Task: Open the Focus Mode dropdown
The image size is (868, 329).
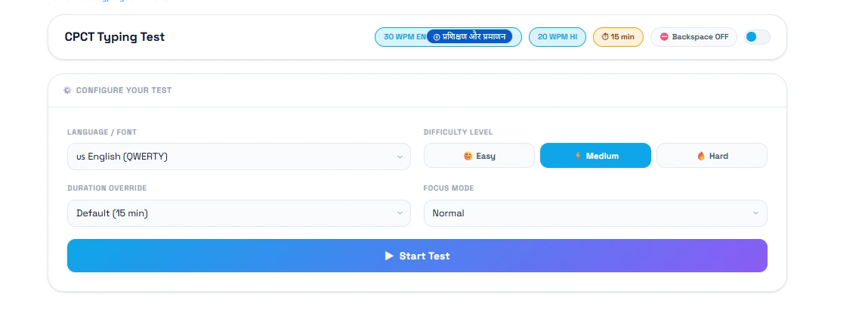Action: (595, 213)
